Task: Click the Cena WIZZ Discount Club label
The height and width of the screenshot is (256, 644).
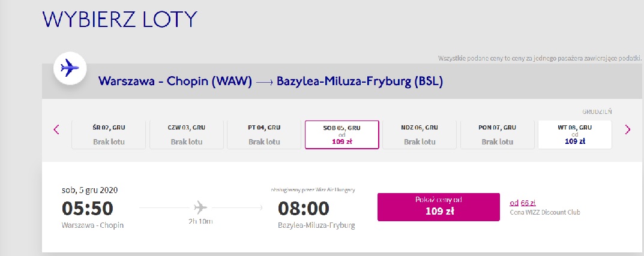Action: 544,212
